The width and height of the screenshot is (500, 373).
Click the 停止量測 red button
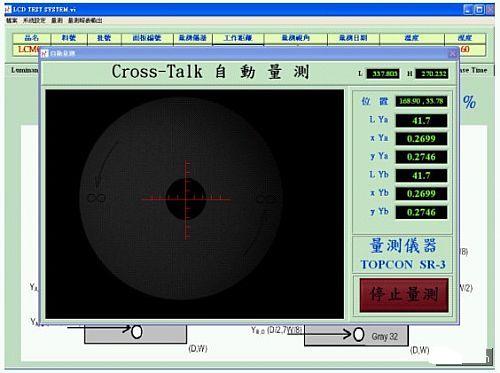[404, 295]
